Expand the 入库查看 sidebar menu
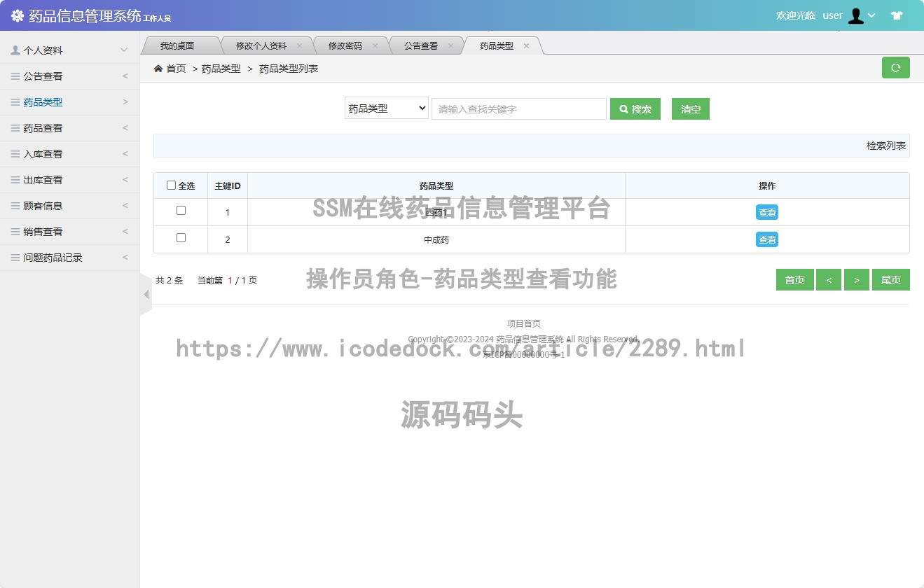The image size is (924, 588). [x=125, y=154]
